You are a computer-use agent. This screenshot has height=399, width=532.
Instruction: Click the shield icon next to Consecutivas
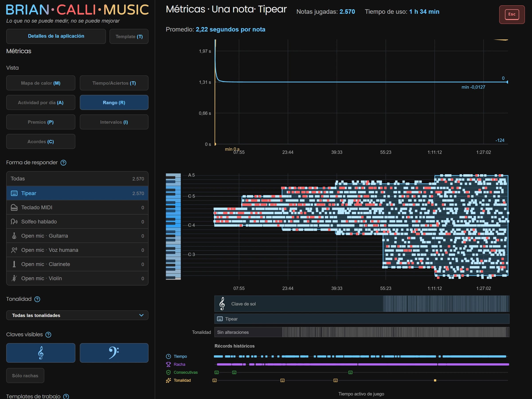(x=168, y=372)
